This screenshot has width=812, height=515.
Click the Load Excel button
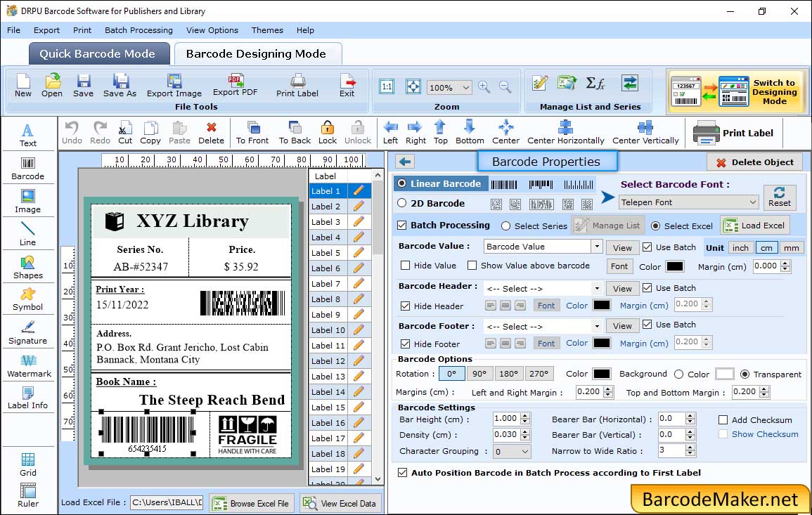(756, 225)
